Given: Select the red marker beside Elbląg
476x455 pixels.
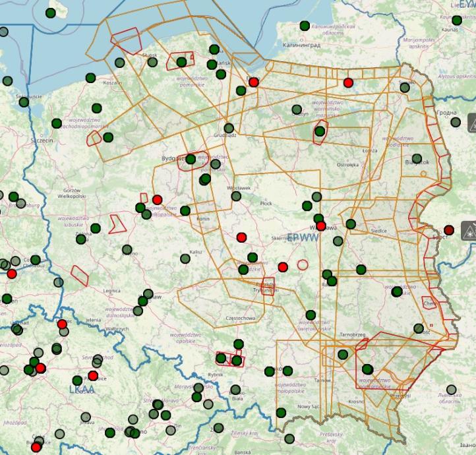Looking at the screenshot, I should coord(253,82).
